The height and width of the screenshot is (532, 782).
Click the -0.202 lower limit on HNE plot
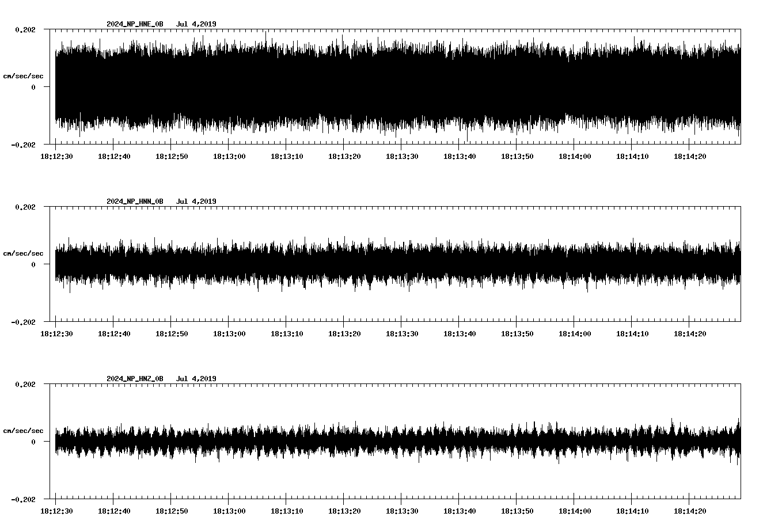click(x=23, y=145)
